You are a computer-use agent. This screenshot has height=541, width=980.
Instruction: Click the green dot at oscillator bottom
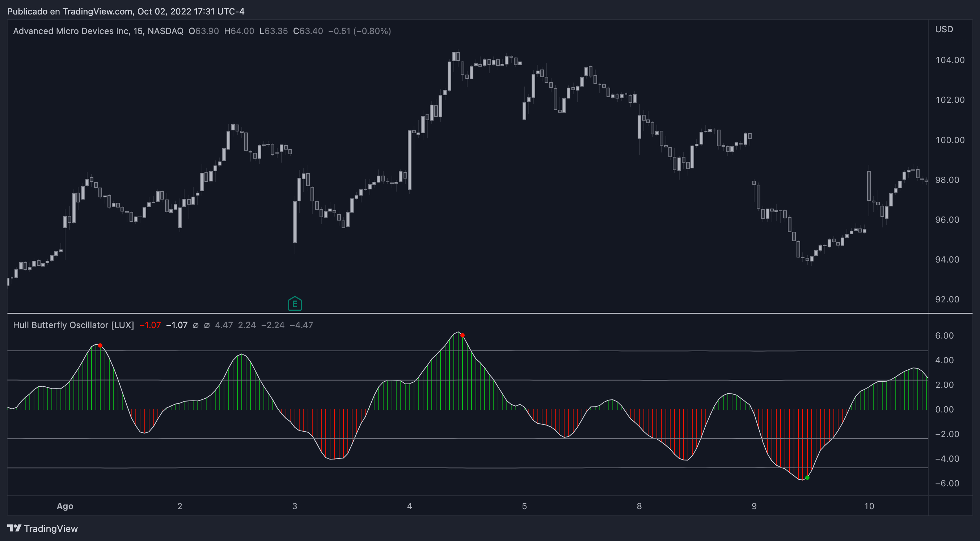click(x=807, y=478)
